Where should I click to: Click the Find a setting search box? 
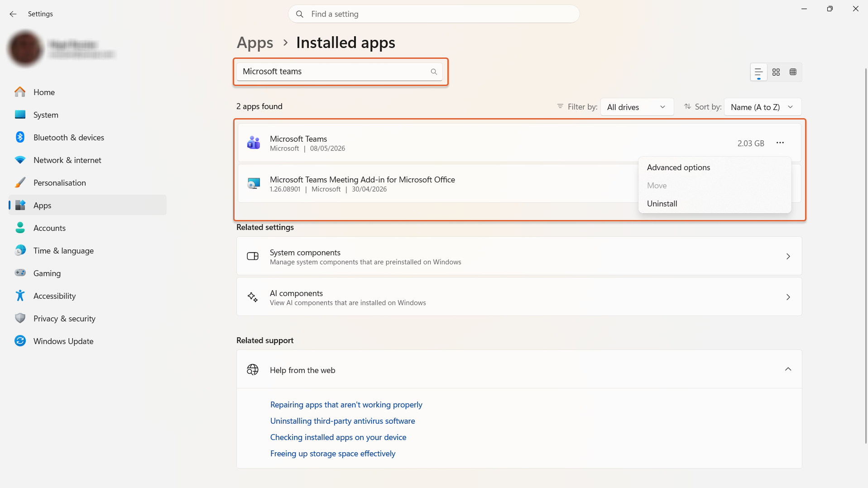[434, 14]
